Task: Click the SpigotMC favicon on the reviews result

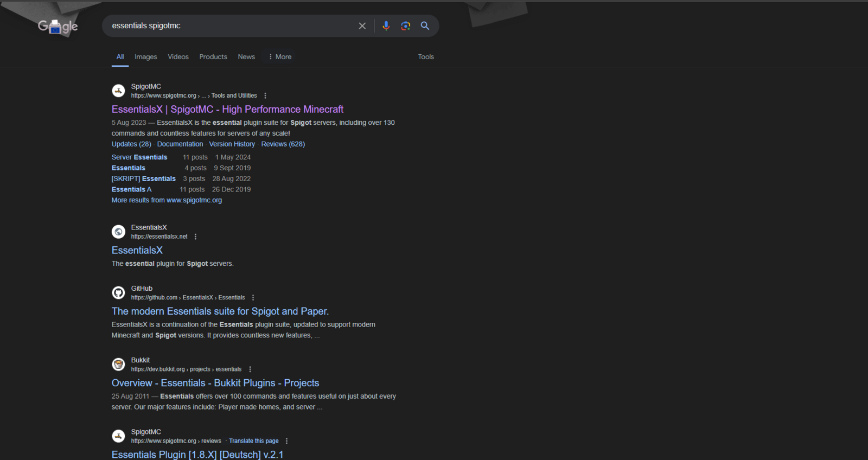Action: (118, 436)
